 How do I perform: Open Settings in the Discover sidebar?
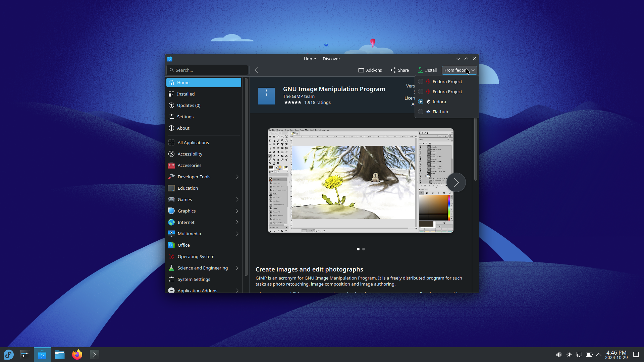click(x=204, y=117)
